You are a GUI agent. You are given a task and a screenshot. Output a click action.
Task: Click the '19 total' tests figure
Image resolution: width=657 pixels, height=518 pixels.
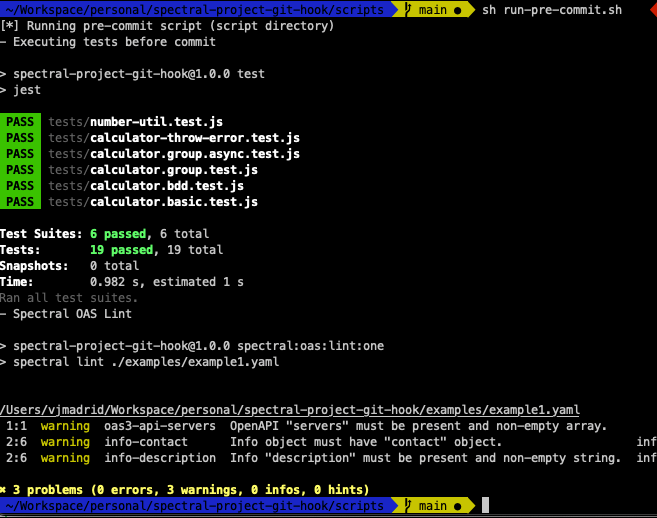[195, 249]
